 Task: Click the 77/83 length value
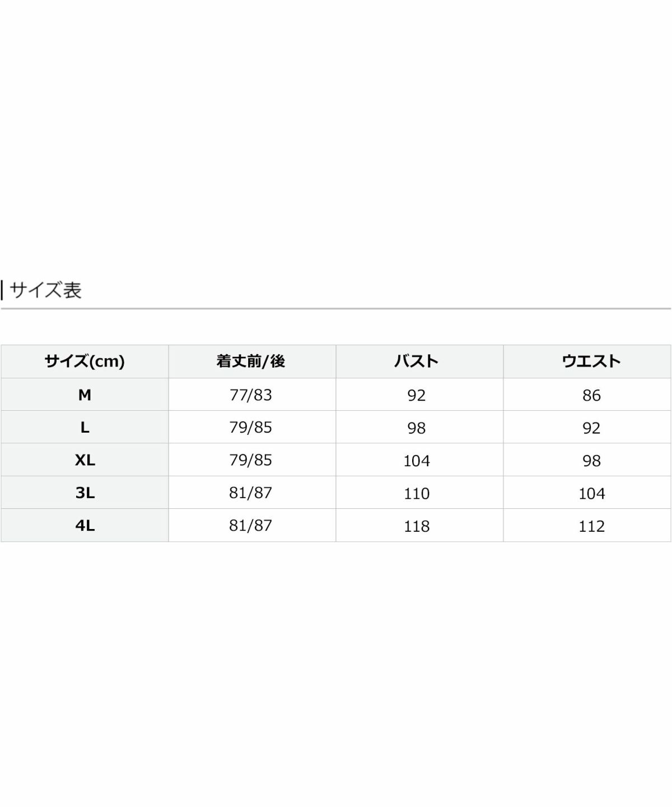[251, 395]
